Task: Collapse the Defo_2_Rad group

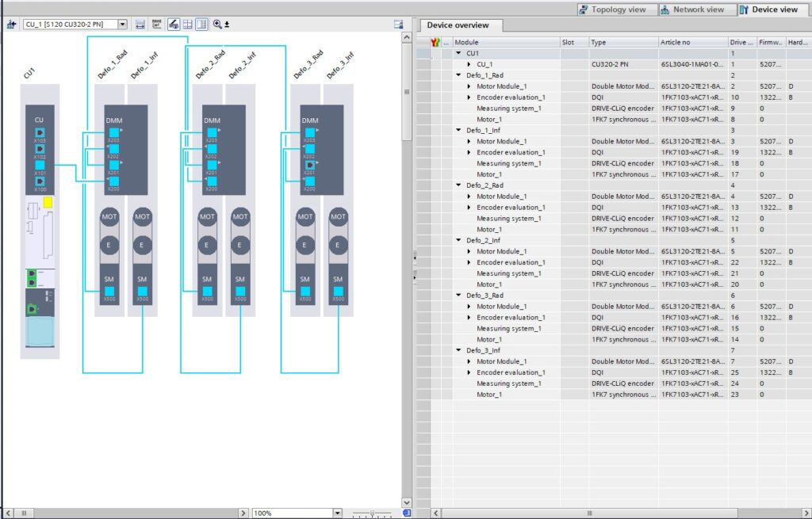Action: click(458, 185)
